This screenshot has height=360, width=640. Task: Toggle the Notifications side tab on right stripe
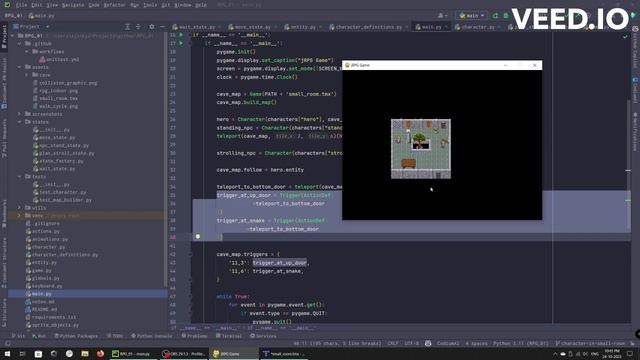[x=635, y=133]
